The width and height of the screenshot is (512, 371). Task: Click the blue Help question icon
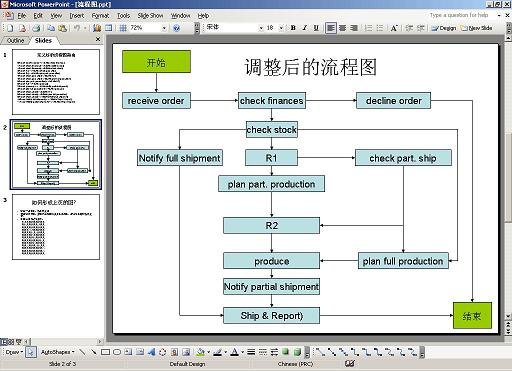pyautogui.click(x=176, y=28)
